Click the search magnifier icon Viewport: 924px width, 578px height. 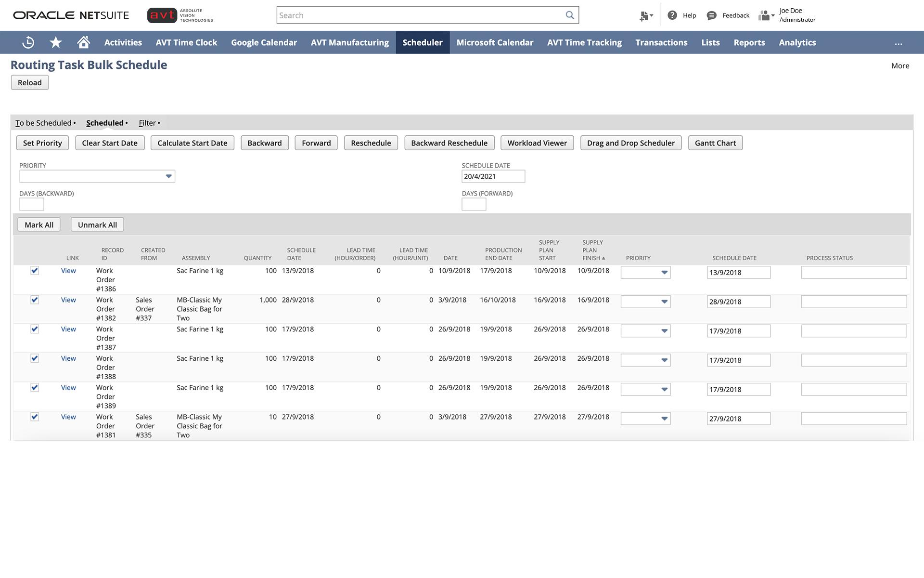[570, 15]
